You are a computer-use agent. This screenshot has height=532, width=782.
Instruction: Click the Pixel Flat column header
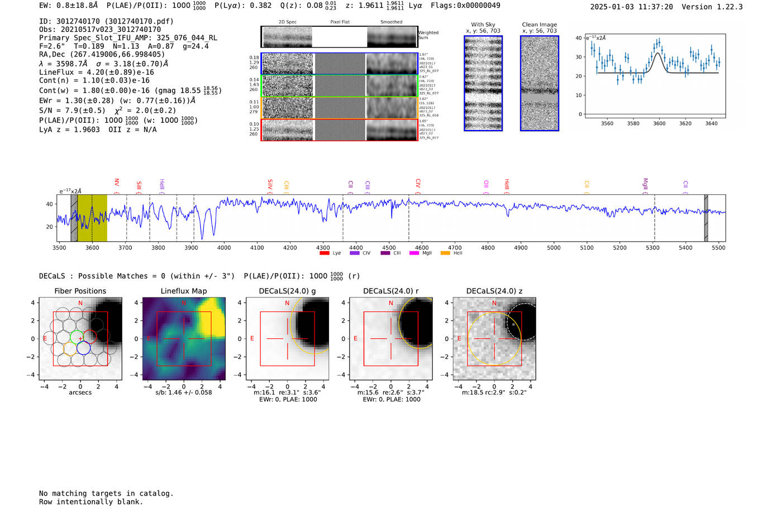pyautogui.click(x=340, y=22)
